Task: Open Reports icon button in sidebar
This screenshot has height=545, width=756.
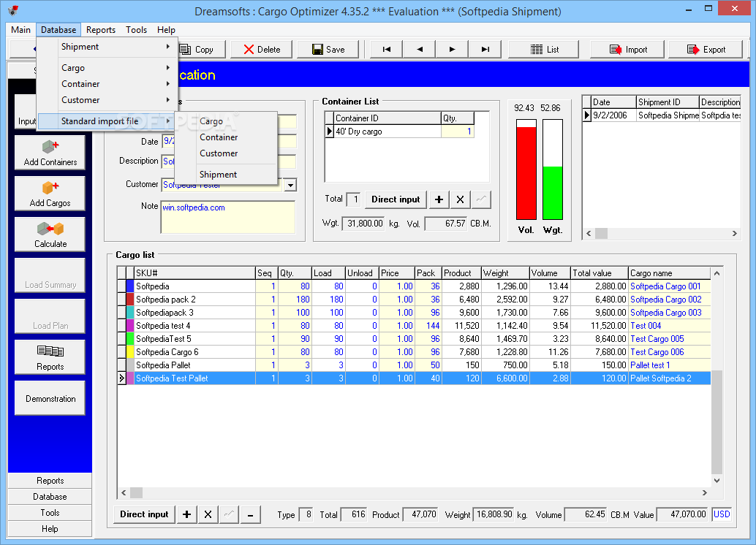Action: tap(50, 357)
